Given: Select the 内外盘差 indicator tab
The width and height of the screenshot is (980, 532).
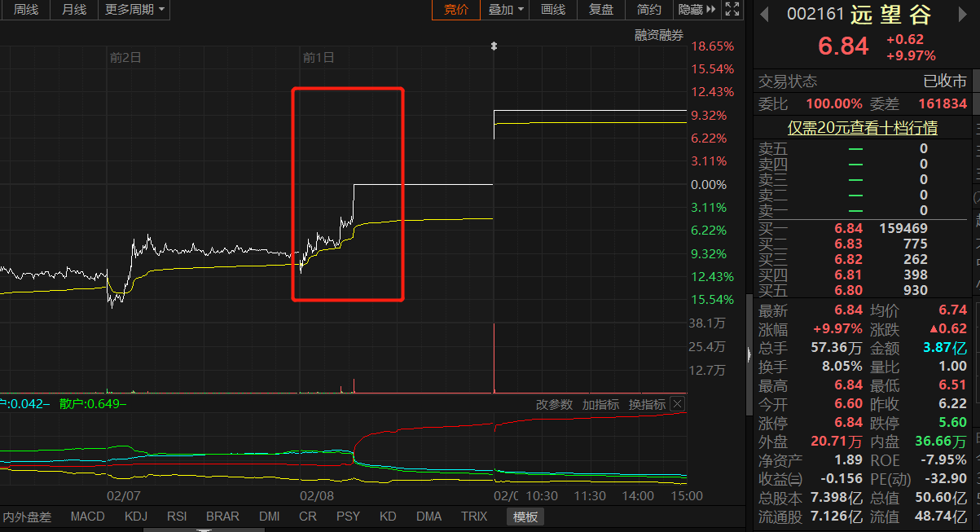Looking at the screenshot, I should click(x=27, y=517).
